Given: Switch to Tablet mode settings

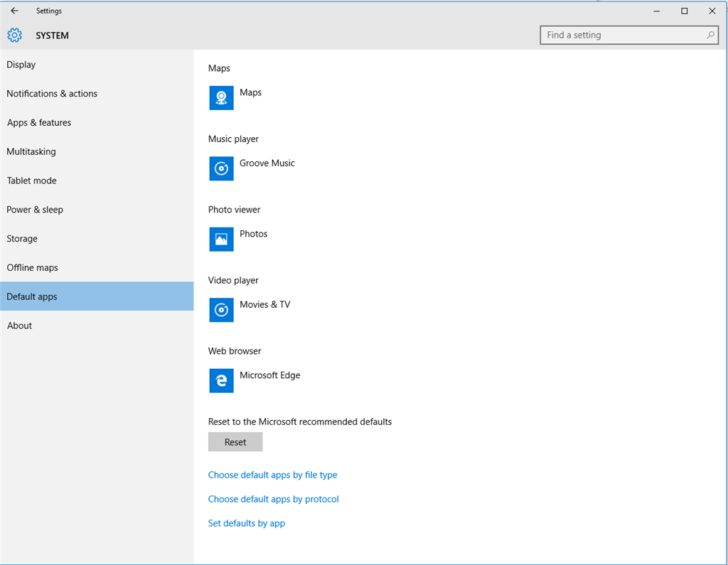Looking at the screenshot, I should pos(31,181).
